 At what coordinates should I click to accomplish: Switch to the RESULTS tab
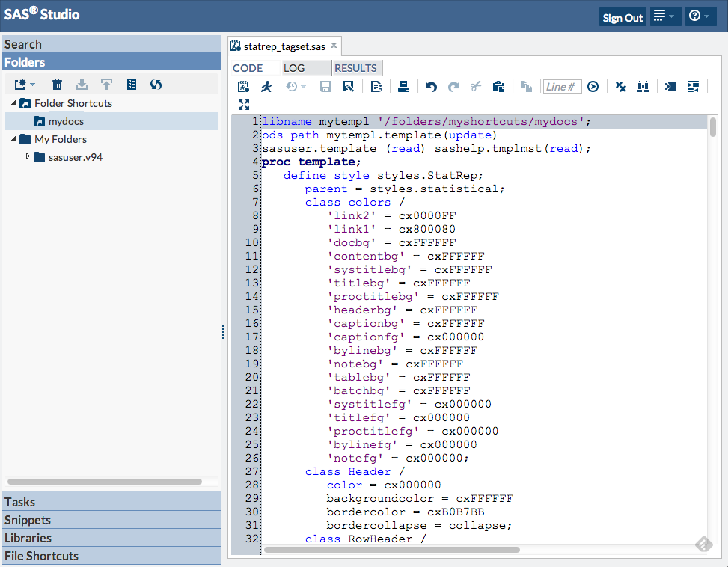355,68
